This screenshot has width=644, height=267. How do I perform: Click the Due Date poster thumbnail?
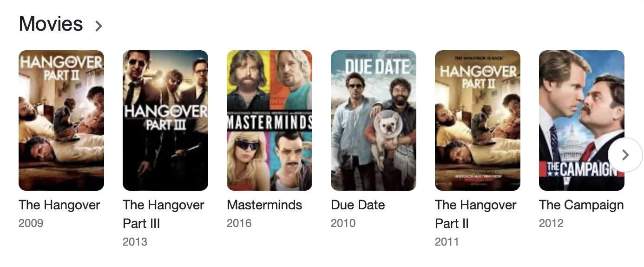374,120
